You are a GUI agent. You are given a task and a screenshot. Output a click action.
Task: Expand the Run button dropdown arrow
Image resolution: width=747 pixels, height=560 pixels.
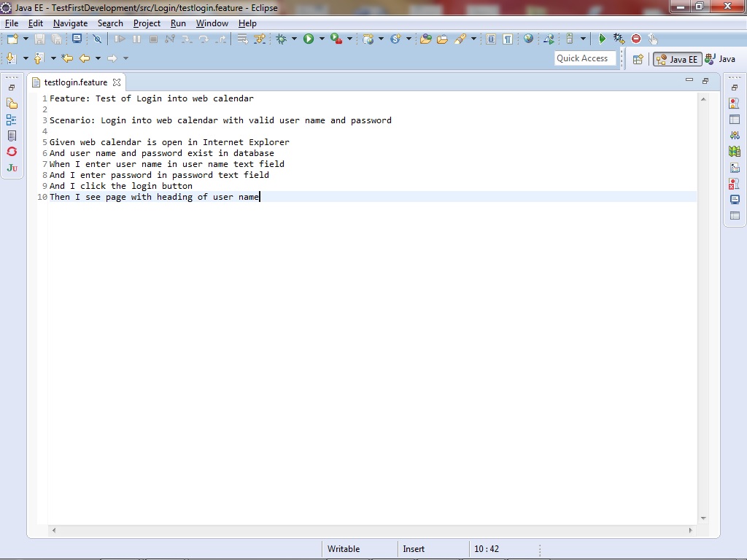tap(322, 39)
